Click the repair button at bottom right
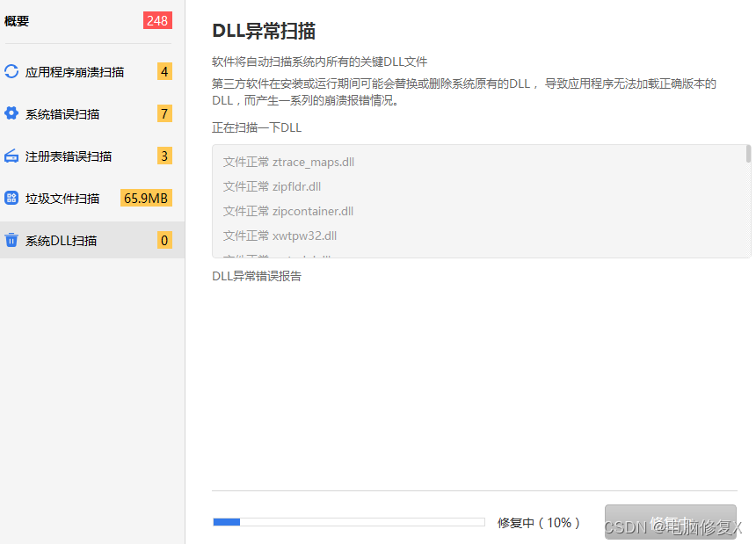The height and width of the screenshot is (544, 756). pyautogui.click(x=671, y=522)
